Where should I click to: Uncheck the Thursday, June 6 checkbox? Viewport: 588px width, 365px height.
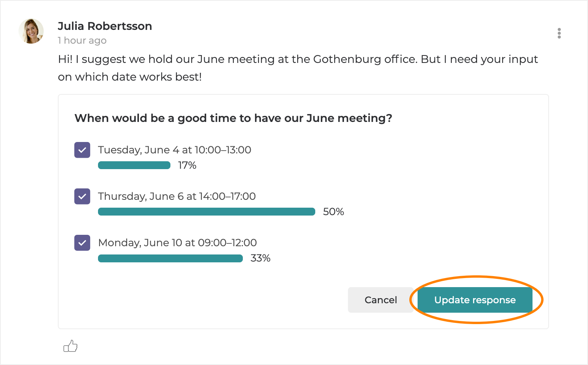(x=82, y=196)
